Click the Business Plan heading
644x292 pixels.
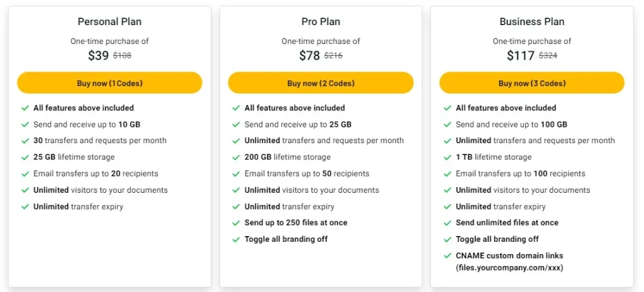[x=532, y=21]
